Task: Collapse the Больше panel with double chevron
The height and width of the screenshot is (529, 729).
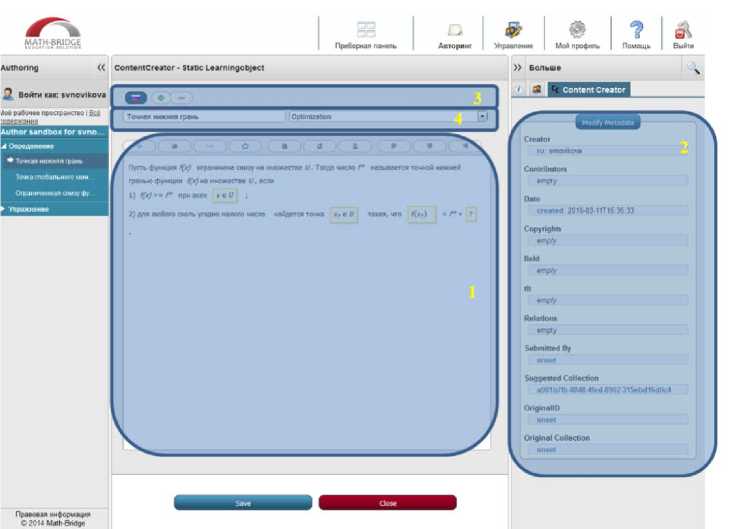Action: click(517, 67)
